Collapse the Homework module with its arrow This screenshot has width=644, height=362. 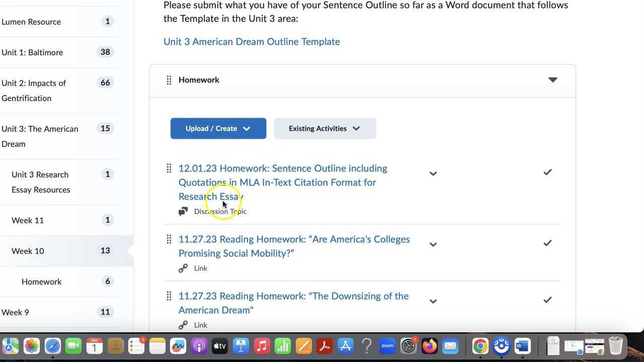[552, 79]
